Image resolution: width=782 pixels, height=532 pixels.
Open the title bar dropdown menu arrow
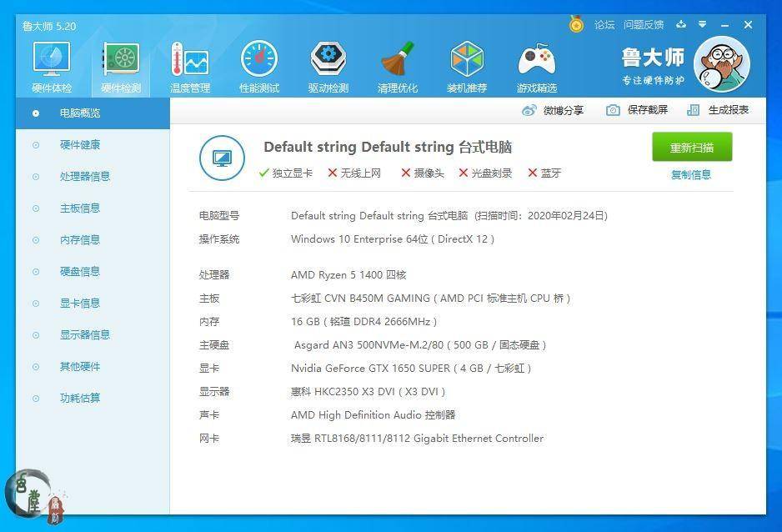pos(702,24)
